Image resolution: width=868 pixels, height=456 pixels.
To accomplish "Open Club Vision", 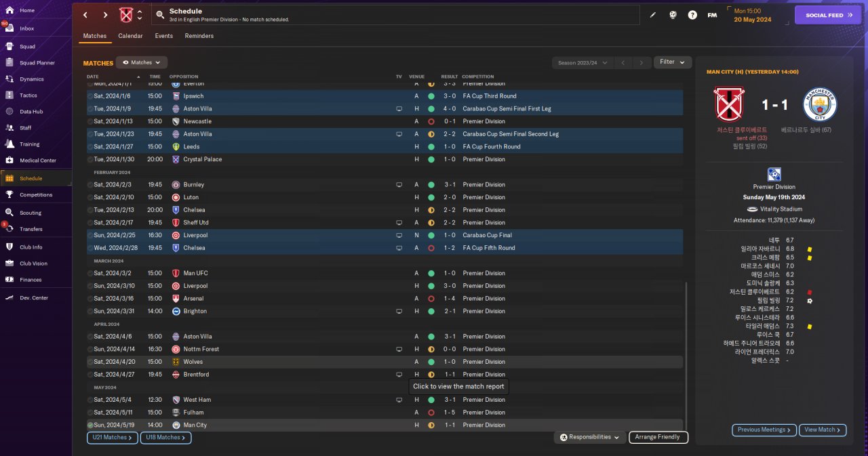I will (x=33, y=264).
